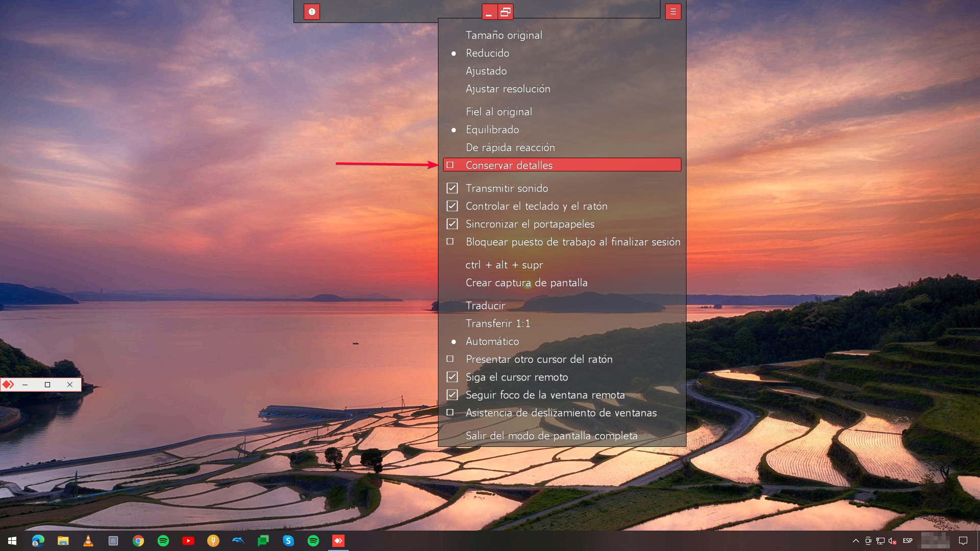Screen dimensions: 980x551
Task: Open Skype from the taskbar
Action: tap(288, 541)
